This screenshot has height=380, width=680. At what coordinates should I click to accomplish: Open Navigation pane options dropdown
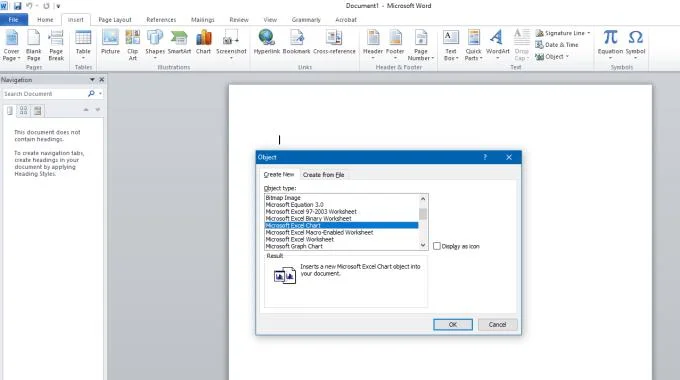[x=92, y=80]
